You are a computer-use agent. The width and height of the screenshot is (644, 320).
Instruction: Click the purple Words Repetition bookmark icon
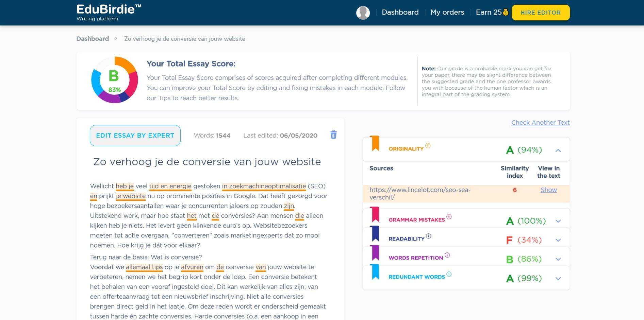click(x=375, y=252)
